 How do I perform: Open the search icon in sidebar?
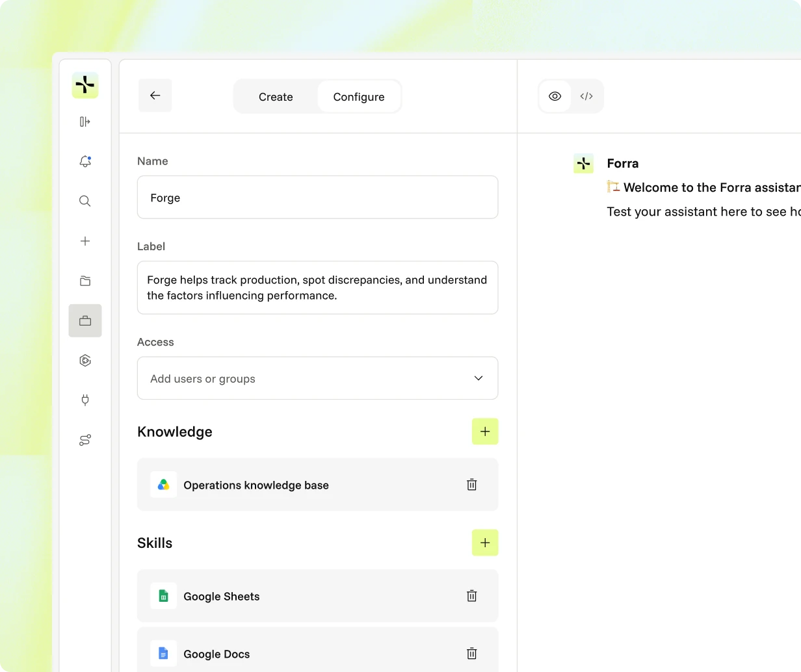[85, 201]
